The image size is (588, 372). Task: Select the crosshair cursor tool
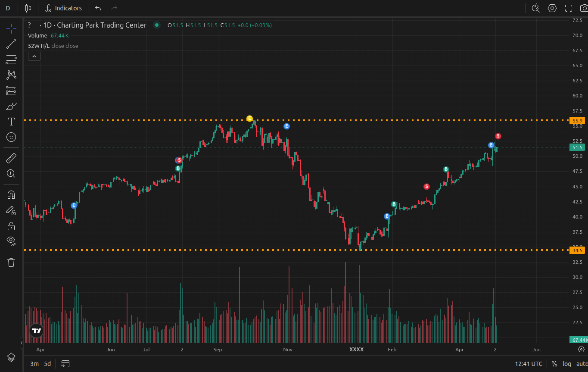tap(11, 29)
